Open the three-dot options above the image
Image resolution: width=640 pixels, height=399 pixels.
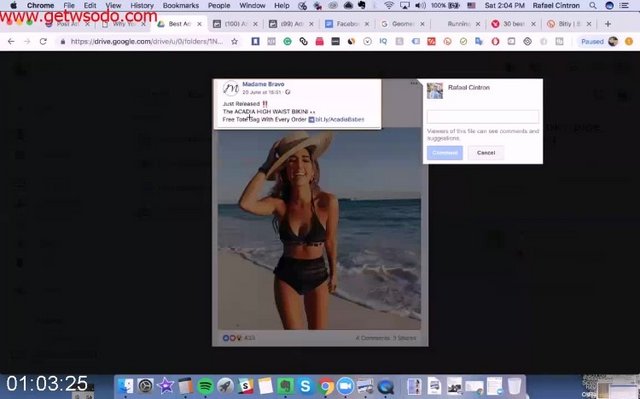click(x=414, y=83)
